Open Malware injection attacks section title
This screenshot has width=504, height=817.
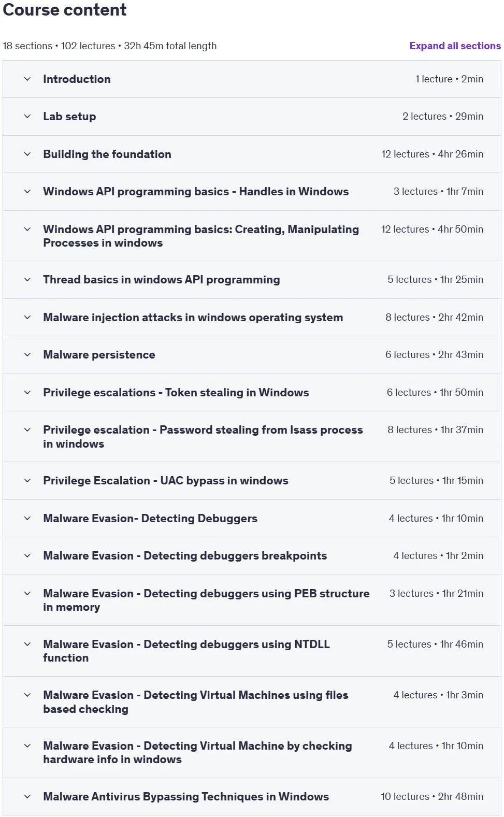193,318
